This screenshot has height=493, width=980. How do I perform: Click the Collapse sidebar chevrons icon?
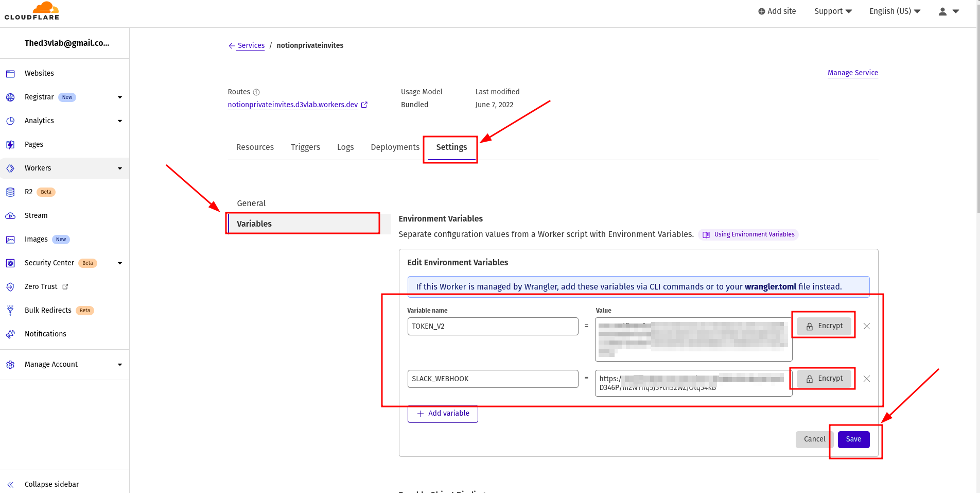[10, 484]
